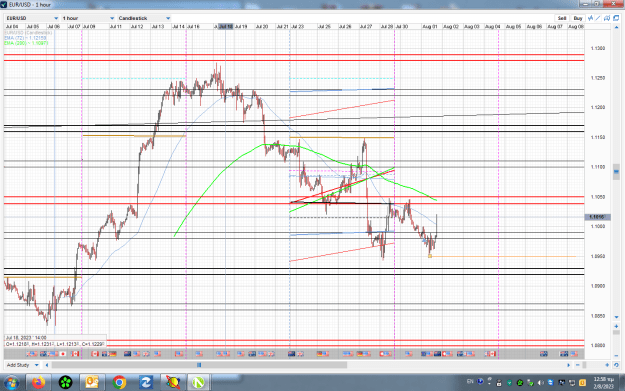Open the planet icon app in taskbar
The height and width of the screenshot is (391, 625).
coord(173,383)
